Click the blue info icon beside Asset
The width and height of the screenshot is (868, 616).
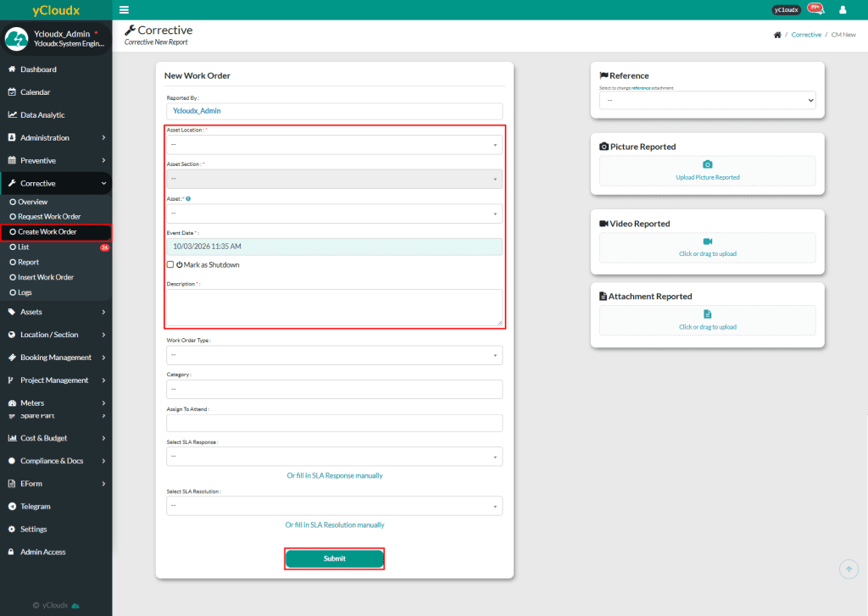tap(188, 198)
